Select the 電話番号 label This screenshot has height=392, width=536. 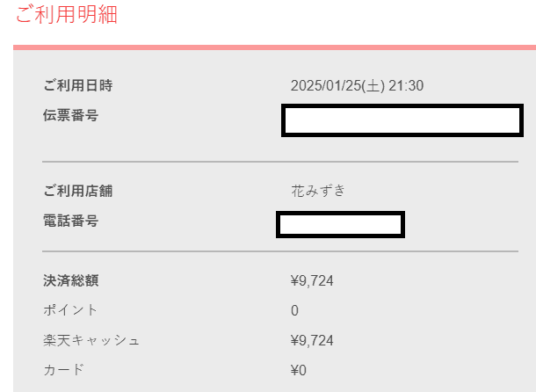point(70,221)
